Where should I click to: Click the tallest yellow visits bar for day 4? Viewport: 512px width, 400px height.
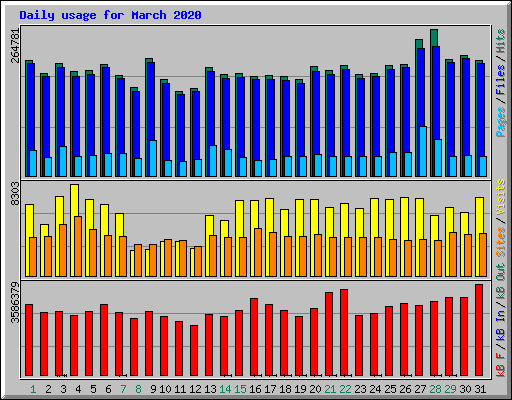pos(75,200)
